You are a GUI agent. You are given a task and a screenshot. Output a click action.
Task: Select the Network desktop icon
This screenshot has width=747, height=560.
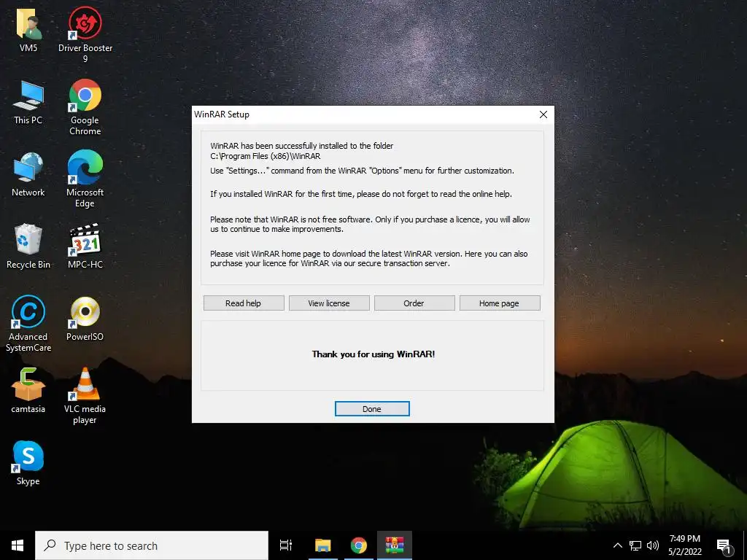[x=28, y=174]
